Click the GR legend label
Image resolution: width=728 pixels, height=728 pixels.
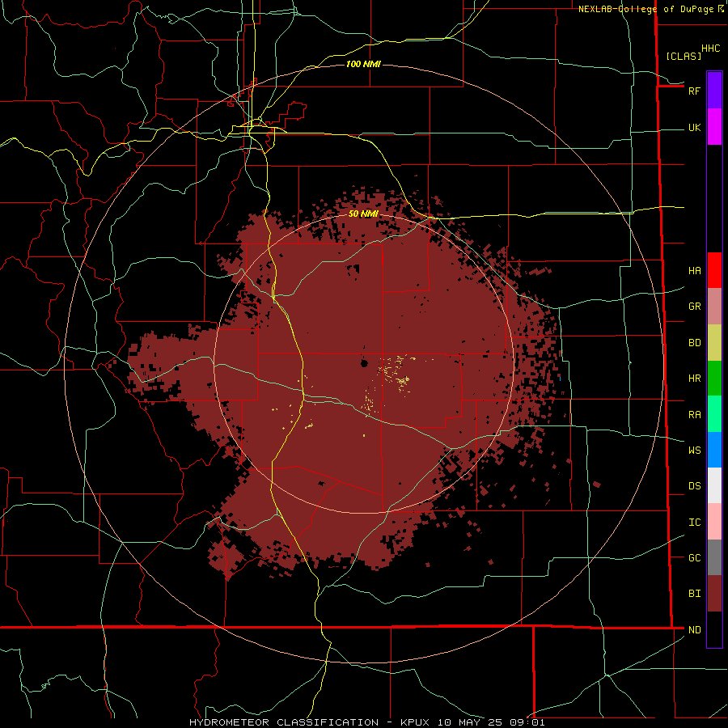(694, 307)
